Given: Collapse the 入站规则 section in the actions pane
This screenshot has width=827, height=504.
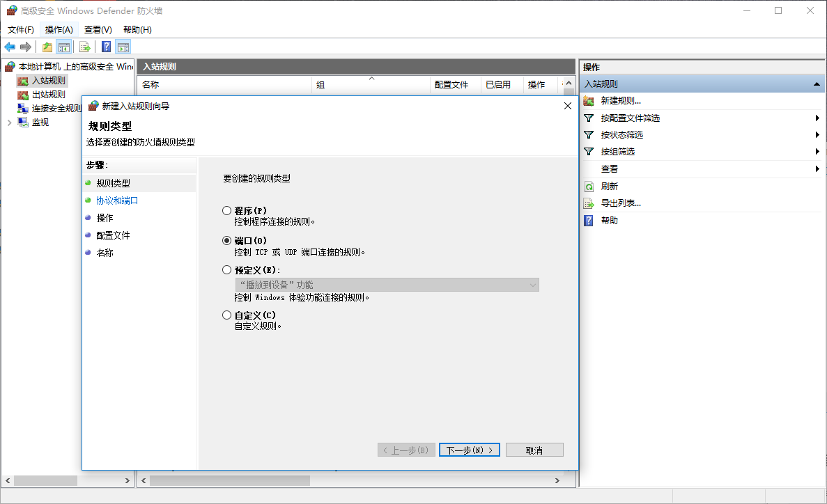Looking at the screenshot, I should [817, 84].
